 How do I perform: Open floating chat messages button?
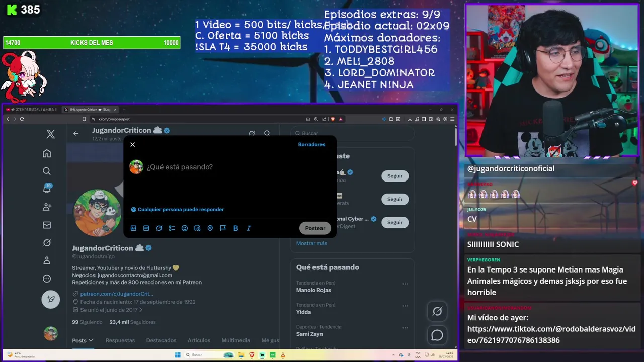pos(437,335)
